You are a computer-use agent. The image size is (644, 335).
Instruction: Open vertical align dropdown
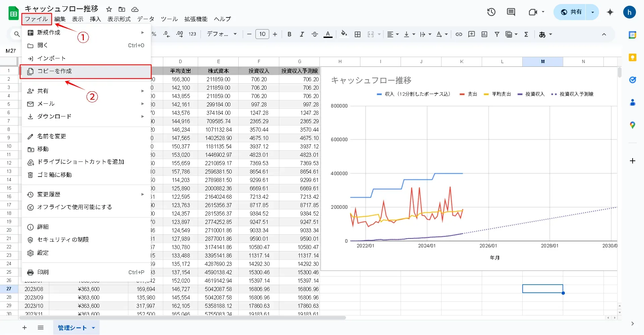coord(409,34)
